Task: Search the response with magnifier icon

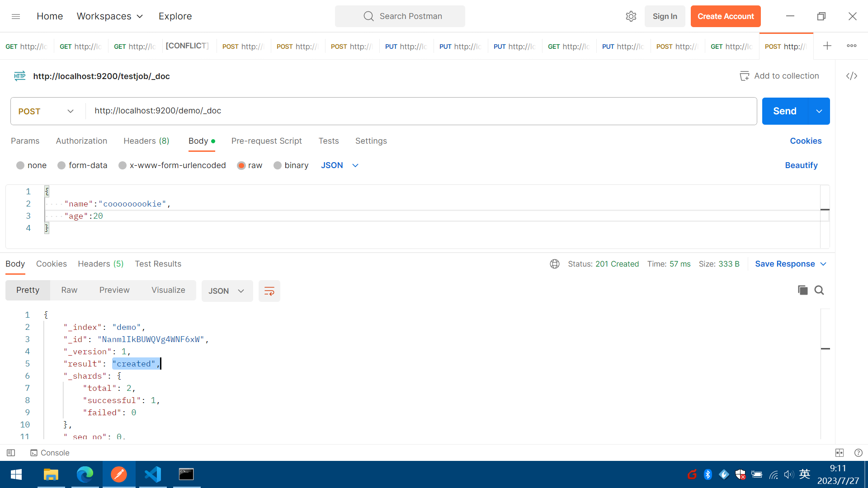Action: (x=819, y=290)
